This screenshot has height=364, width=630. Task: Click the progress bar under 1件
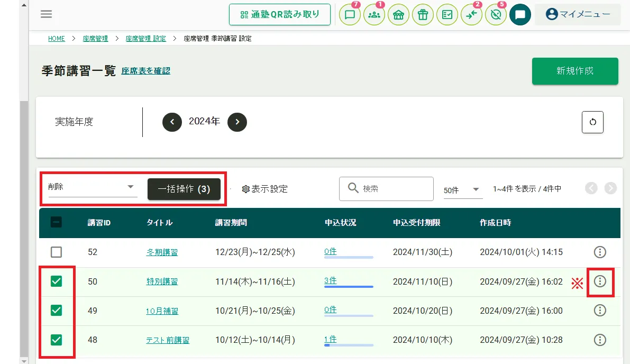point(349,345)
